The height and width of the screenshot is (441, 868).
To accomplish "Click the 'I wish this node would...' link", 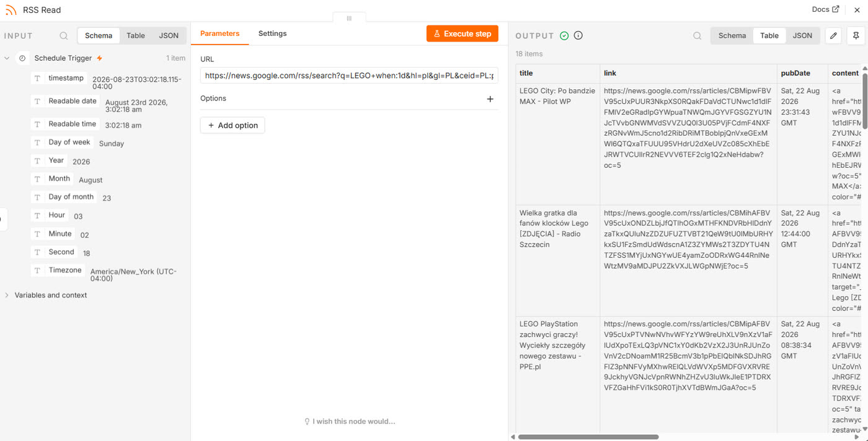I will click(349, 422).
